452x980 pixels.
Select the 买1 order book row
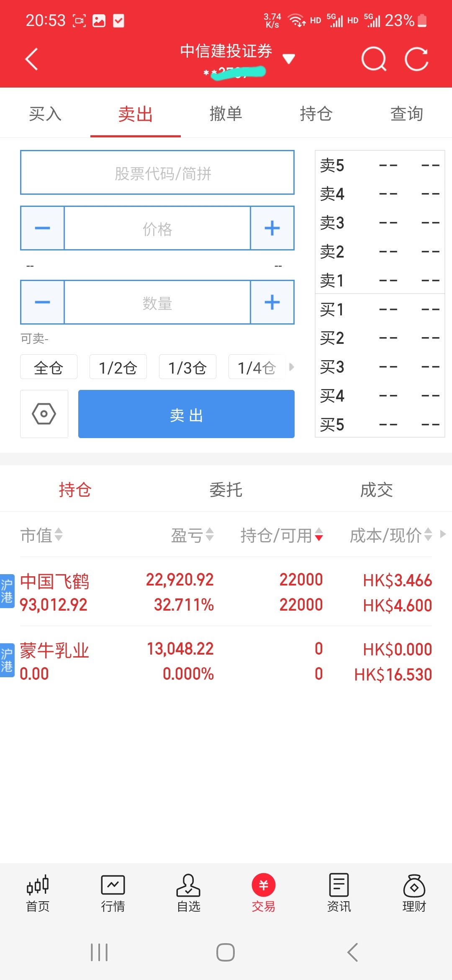(380, 309)
